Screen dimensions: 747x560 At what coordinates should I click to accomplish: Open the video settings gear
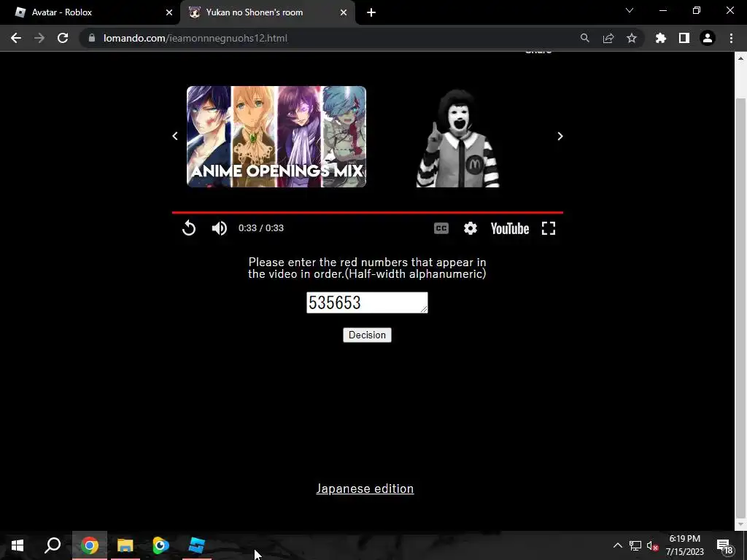[x=471, y=228]
